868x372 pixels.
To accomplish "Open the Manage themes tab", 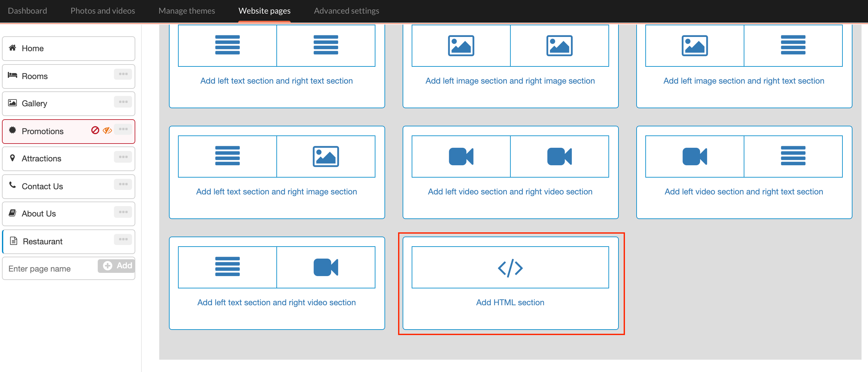I will point(187,11).
